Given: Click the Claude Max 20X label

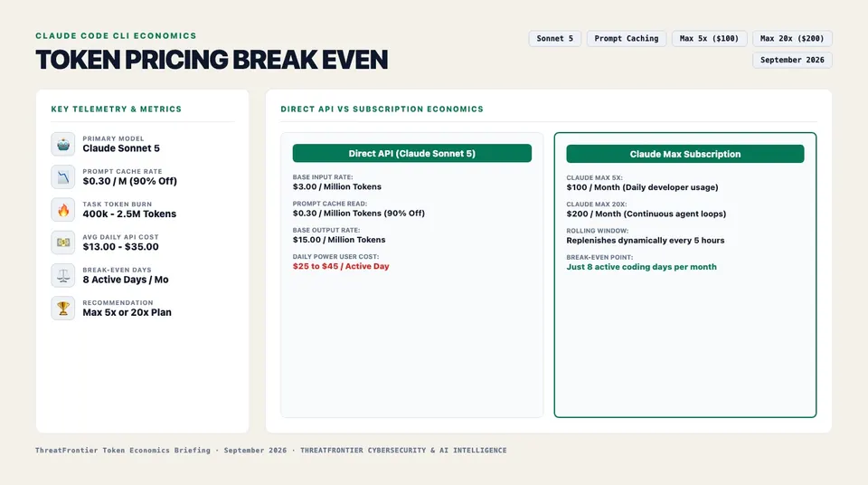Looking at the screenshot, I should coord(597,204).
